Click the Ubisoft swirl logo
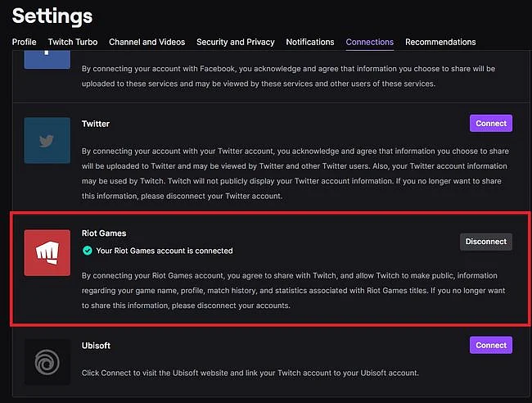Image resolution: width=532 pixels, height=403 pixels. tap(47, 362)
